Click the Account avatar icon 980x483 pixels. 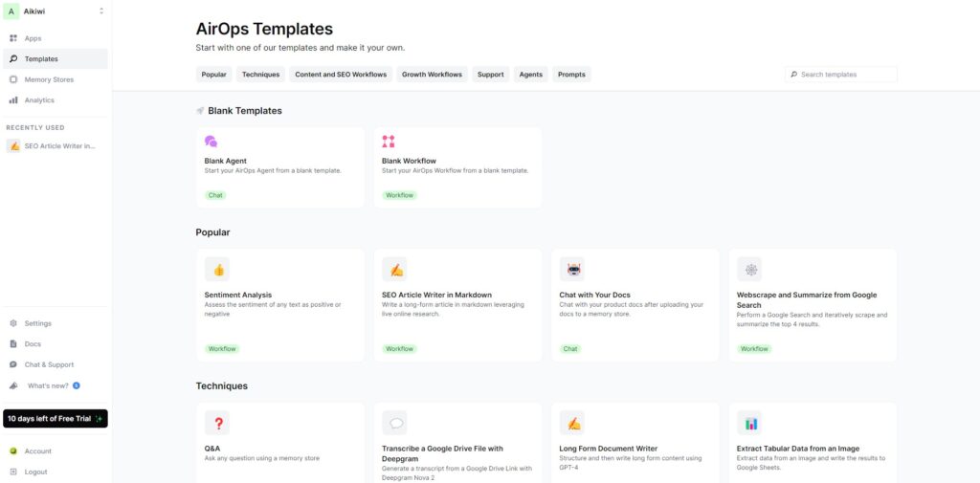click(13, 451)
